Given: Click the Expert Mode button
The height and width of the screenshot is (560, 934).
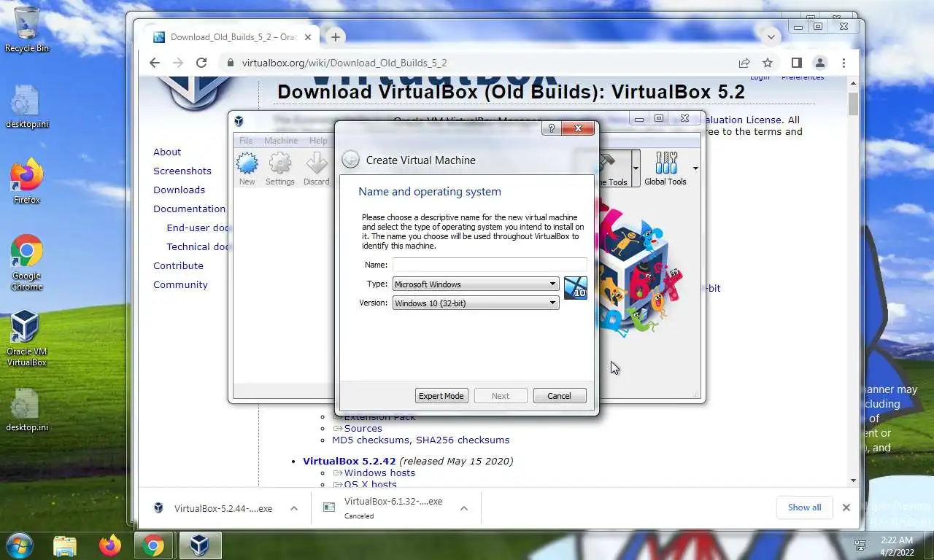Looking at the screenshot, I should click(441, 396).
